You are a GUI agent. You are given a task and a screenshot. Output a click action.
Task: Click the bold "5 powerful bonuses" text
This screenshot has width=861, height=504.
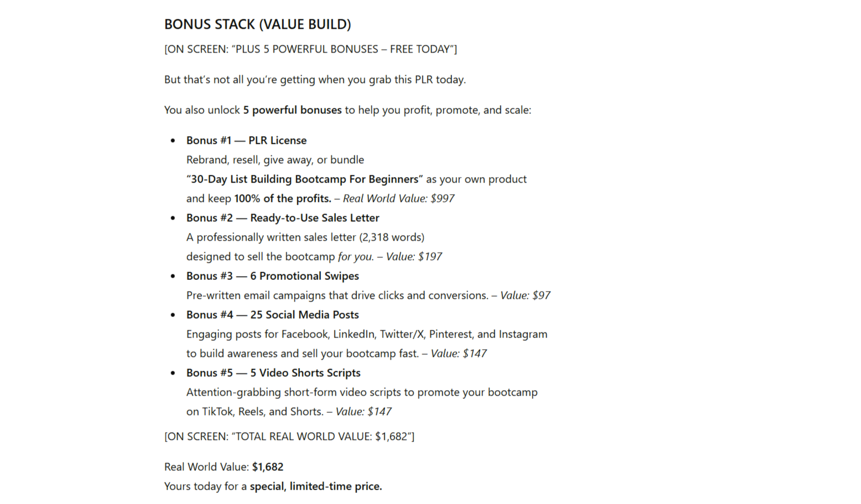(x=292, y=110)
